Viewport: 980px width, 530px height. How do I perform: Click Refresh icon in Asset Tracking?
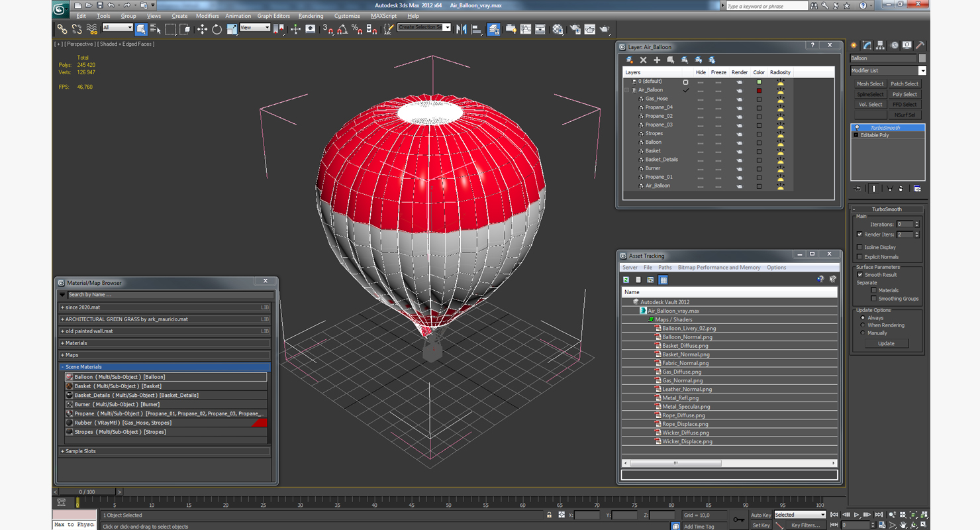pyautogui.click(x=626, y=280)
